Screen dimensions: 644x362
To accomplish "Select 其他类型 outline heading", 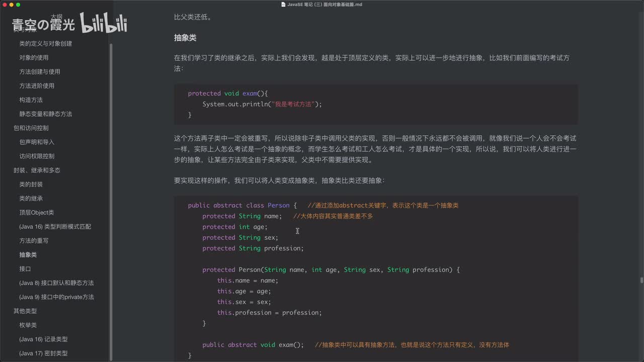I will click(x=25, y=311).
